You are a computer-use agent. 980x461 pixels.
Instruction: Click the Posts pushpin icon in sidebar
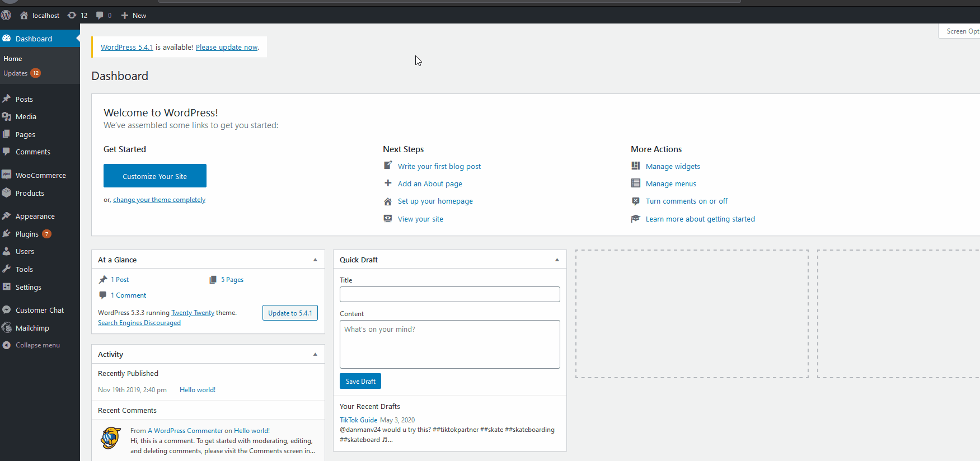(x=7, y=98)
